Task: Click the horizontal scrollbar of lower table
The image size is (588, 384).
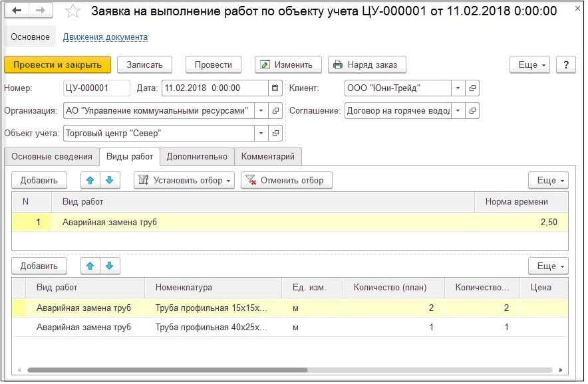Action: 166,370
